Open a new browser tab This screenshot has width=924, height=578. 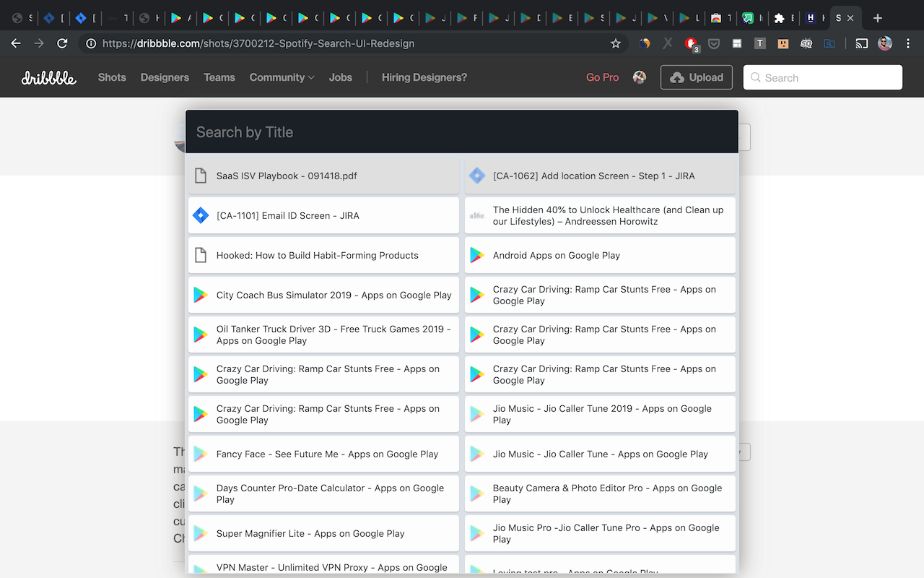click(878, 18)
